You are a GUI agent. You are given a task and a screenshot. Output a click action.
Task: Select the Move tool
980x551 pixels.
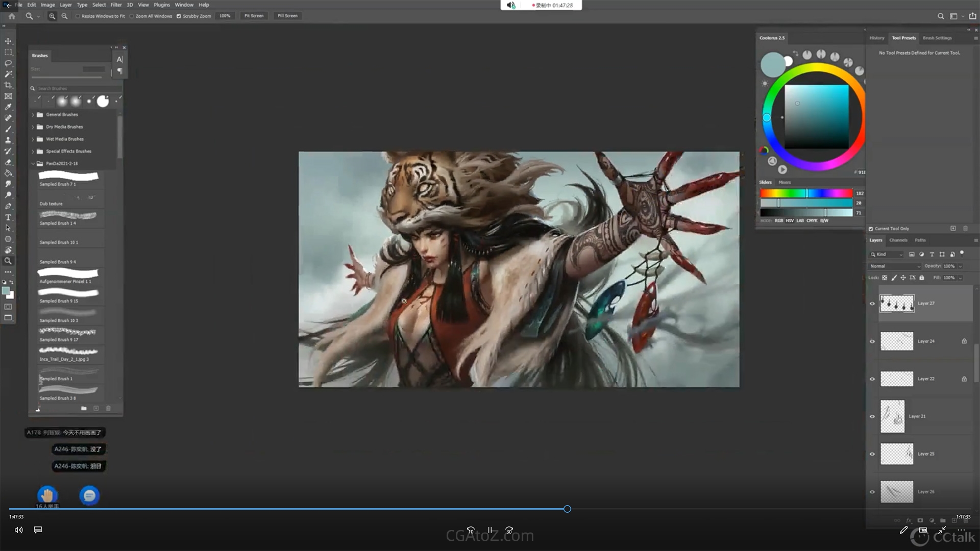click(x=8, y=41)
